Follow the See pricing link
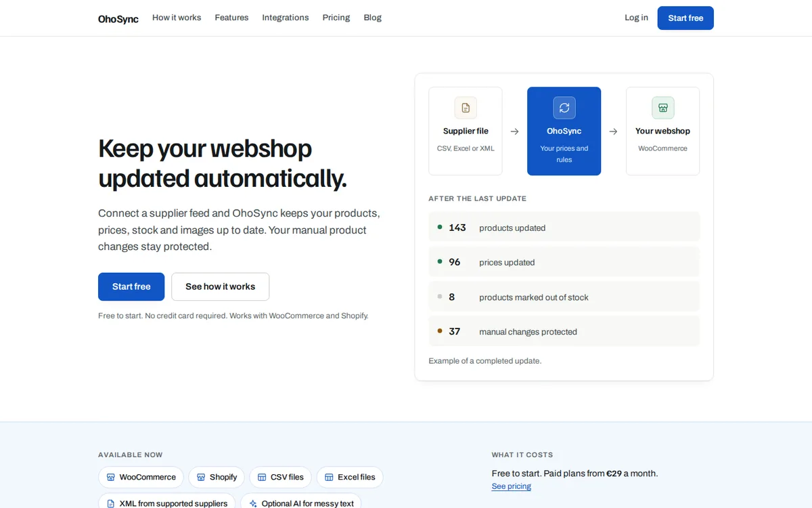Viewport: 812px width, 508px height. coord(512,486)
